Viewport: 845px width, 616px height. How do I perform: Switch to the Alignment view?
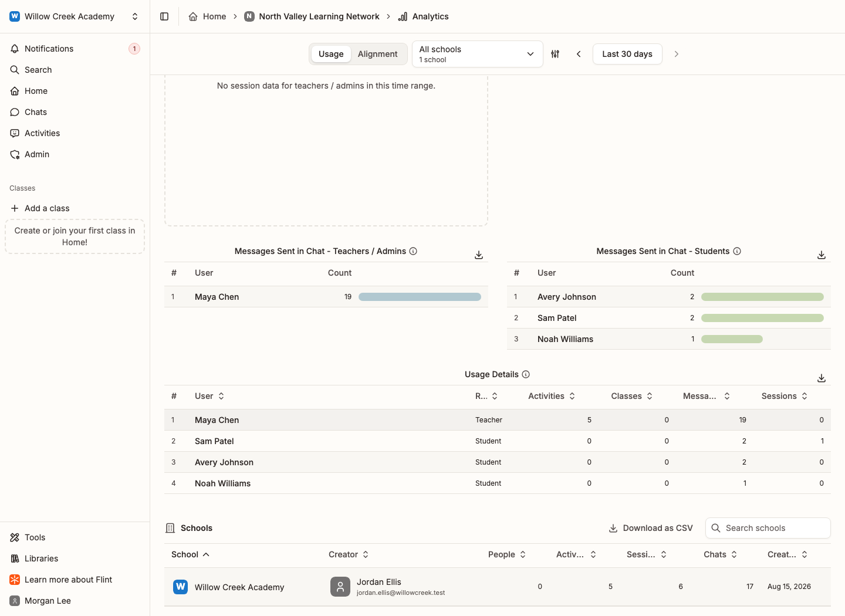coord(377,54)
